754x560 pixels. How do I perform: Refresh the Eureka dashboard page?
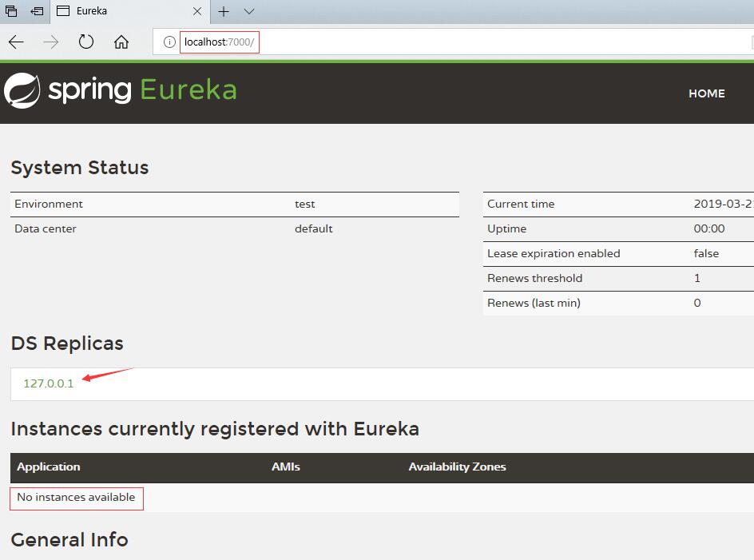[85, 42]
